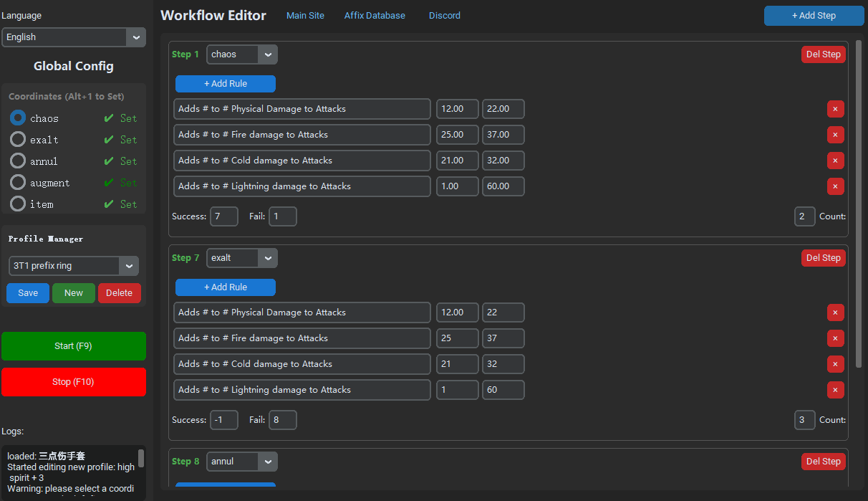Edit Step 7 Count field showing 3

click(x=805, y=420)
